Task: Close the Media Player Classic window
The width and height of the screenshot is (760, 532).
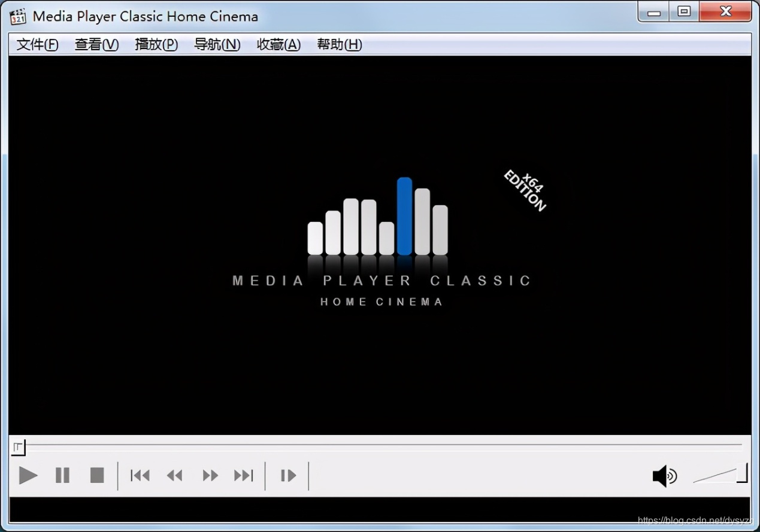Action: 725,11
